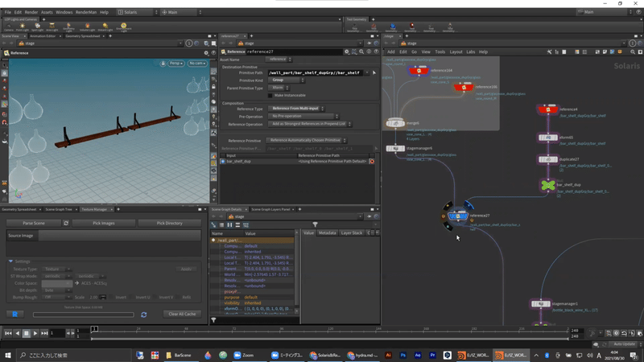Click the stagemanager1 node
The width and height of the screenshot is (644, 362).
[x=539, y=304]
